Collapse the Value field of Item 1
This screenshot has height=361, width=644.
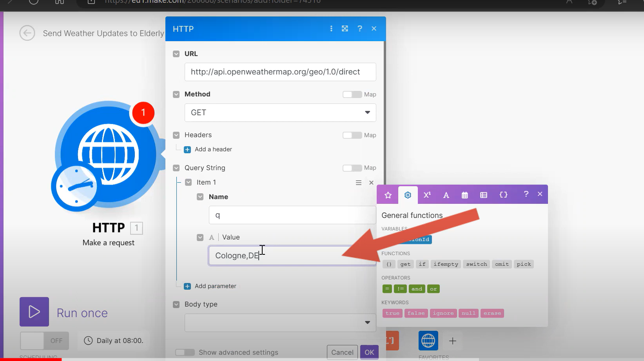click(x=200, y=237)
